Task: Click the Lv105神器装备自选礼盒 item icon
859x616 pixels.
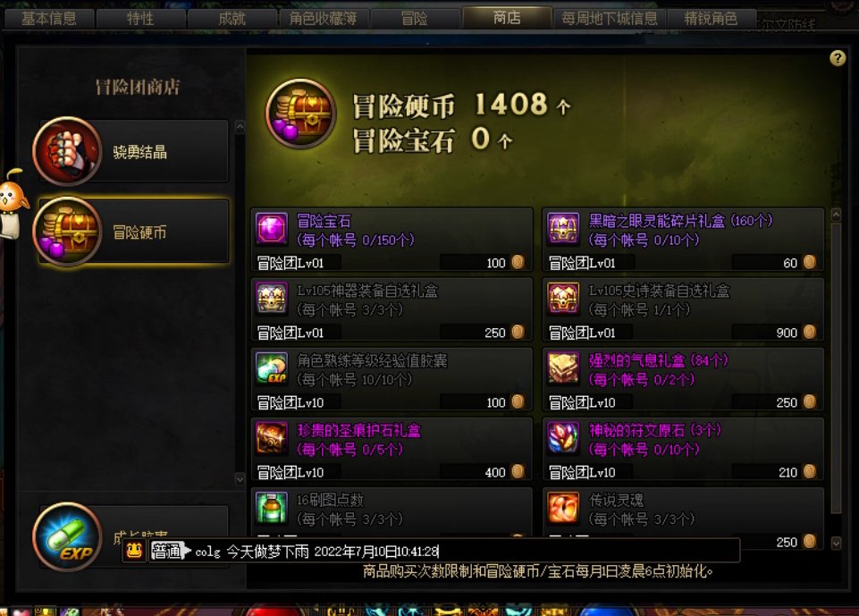Action: click(272, 298)
